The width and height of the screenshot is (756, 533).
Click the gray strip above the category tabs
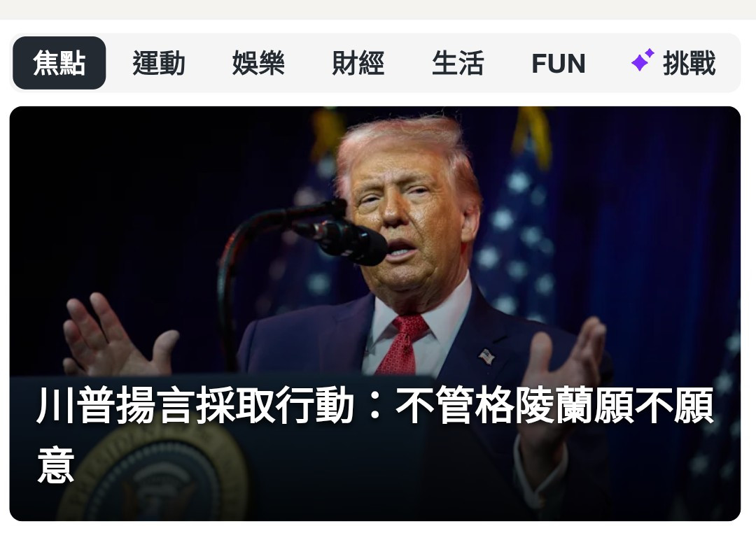378,10
